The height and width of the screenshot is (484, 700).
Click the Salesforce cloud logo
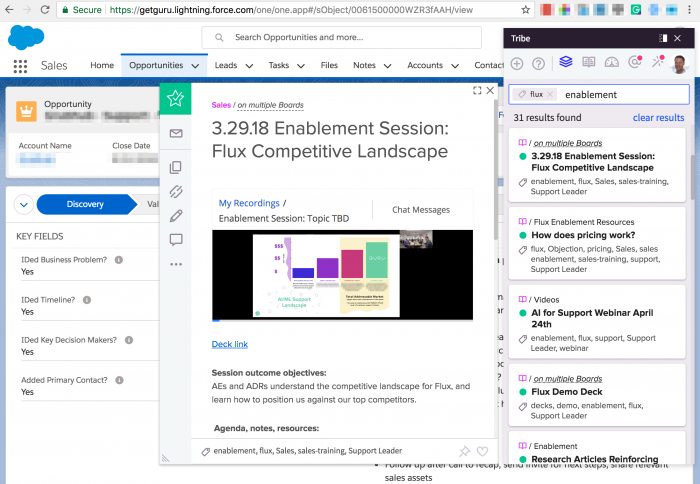pos(26,38)
